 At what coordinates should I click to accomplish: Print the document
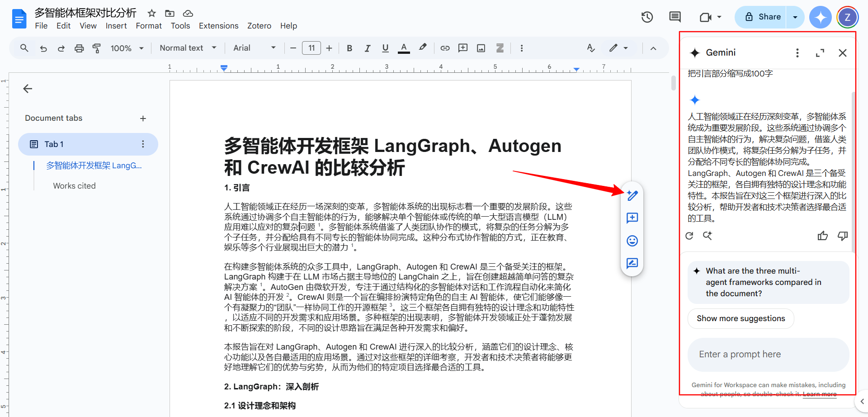[x=79, y=48]
